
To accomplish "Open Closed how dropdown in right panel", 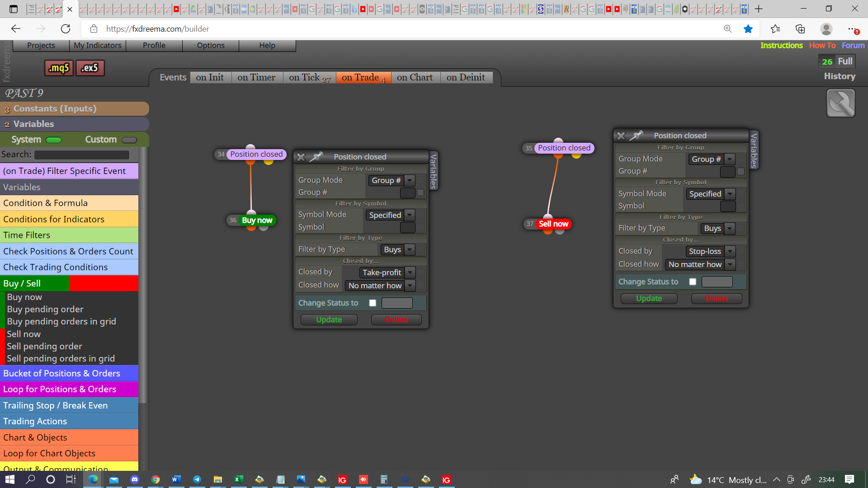I will 700,264.
